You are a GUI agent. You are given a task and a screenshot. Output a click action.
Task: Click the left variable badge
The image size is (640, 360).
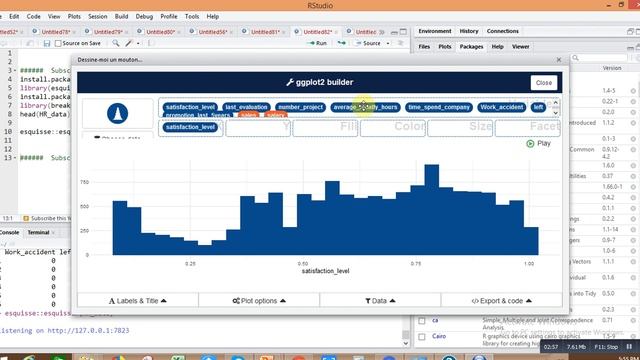(x=538, y=107)
